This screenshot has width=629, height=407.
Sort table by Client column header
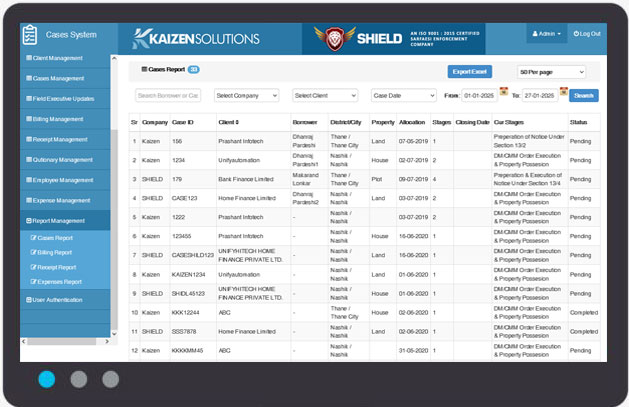229,121
